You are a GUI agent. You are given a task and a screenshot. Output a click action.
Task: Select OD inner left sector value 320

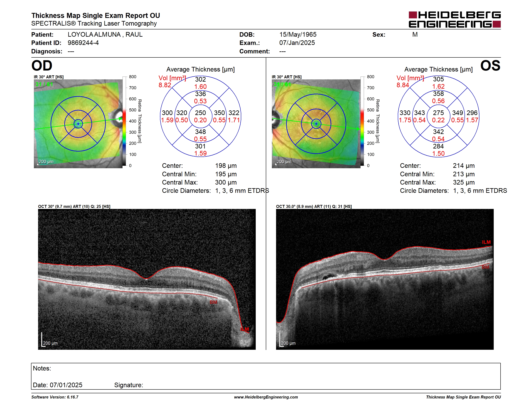tap(182, 113)
